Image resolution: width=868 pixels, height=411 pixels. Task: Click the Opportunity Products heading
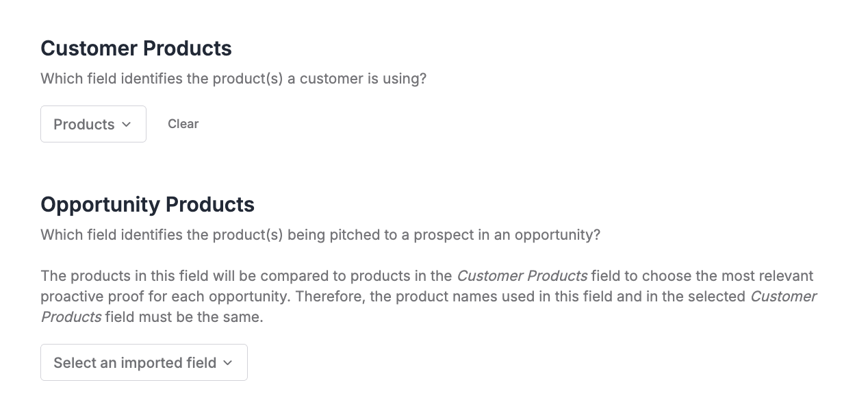click(147, 205)
